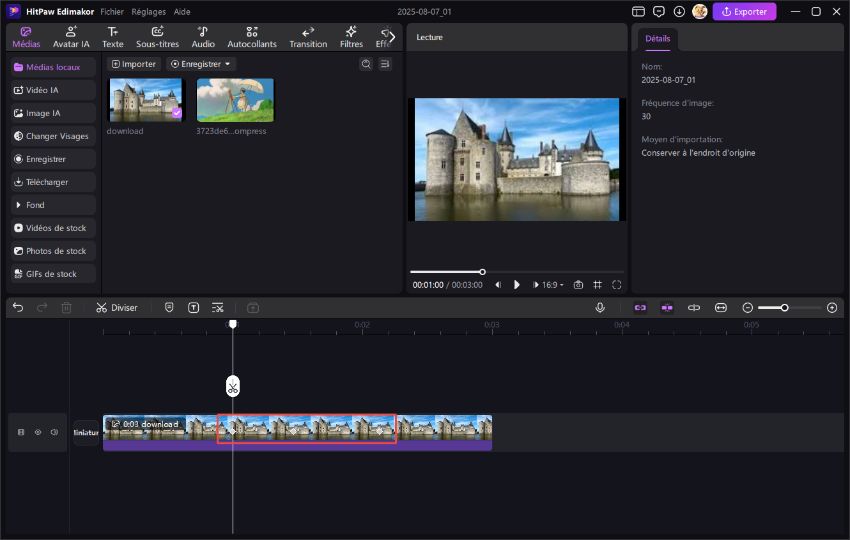Open Vidéos de stock
Viewport: 850px width, 540px height.
tap(53, 228)
